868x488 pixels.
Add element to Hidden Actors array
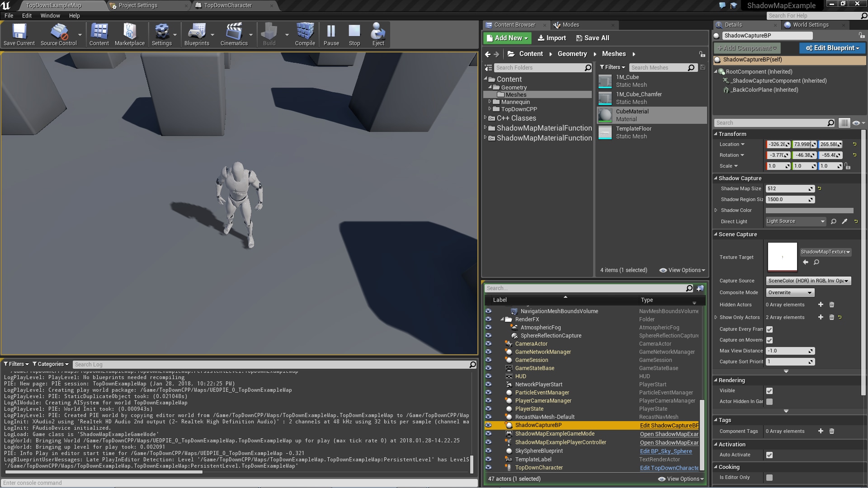tap(821, 305)
